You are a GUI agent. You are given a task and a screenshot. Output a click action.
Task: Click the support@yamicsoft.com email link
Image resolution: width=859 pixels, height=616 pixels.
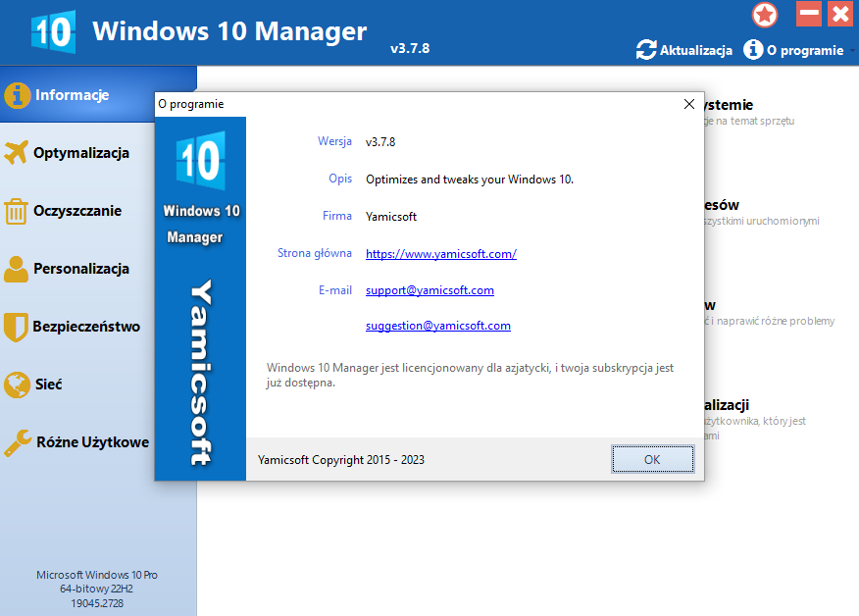point(429,290)
